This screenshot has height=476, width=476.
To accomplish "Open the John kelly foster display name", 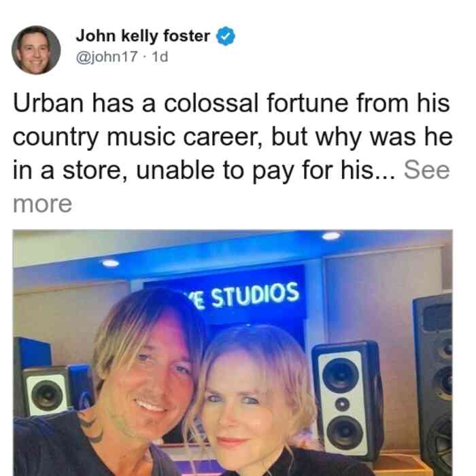I will [x=143, y=36].
